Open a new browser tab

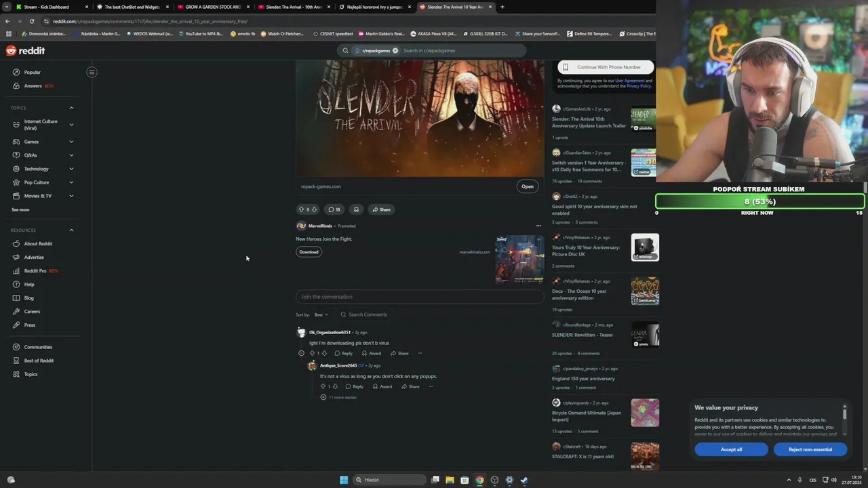(502, 7)
